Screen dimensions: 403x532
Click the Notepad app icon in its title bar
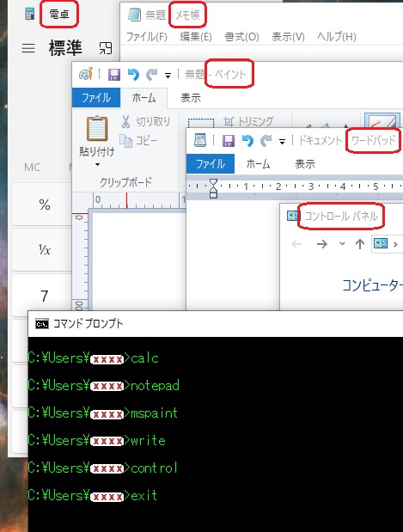pyautogui.click(x=134, y=15)
